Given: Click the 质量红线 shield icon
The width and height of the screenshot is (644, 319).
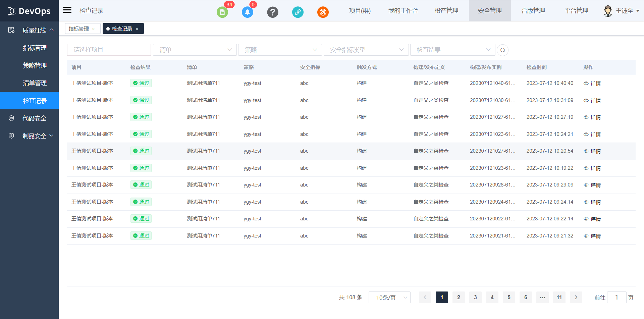Looking at the screenshot, I should [x=11, y=30].
